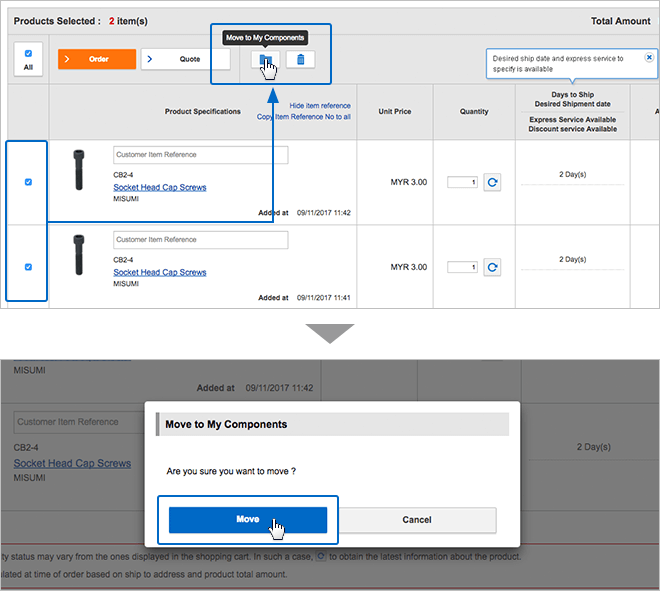Click the Move to My Components icon
The width and height of the screenshot is (660, 591).
click(265, 60)
